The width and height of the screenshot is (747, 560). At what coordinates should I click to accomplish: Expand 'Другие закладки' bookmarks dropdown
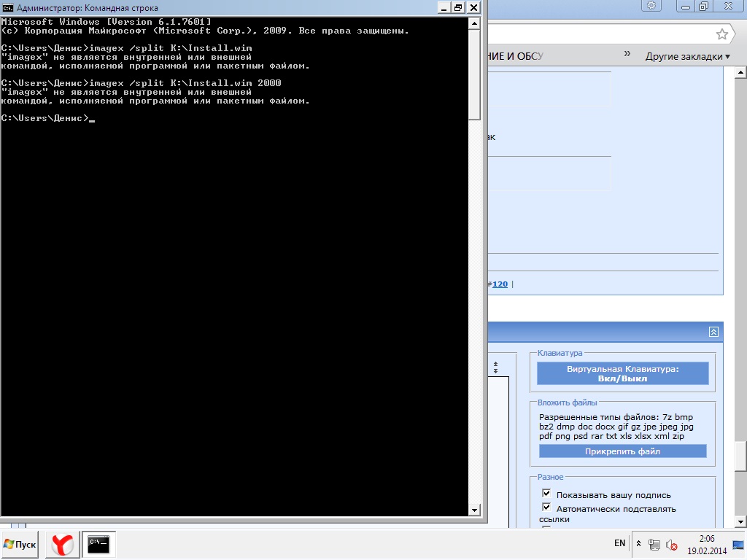point(687,56)
